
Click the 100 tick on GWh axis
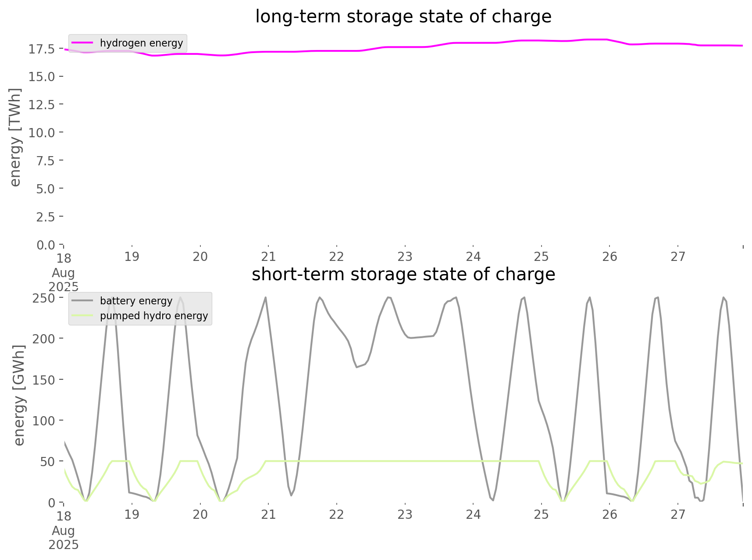click(x=43, y=421)
